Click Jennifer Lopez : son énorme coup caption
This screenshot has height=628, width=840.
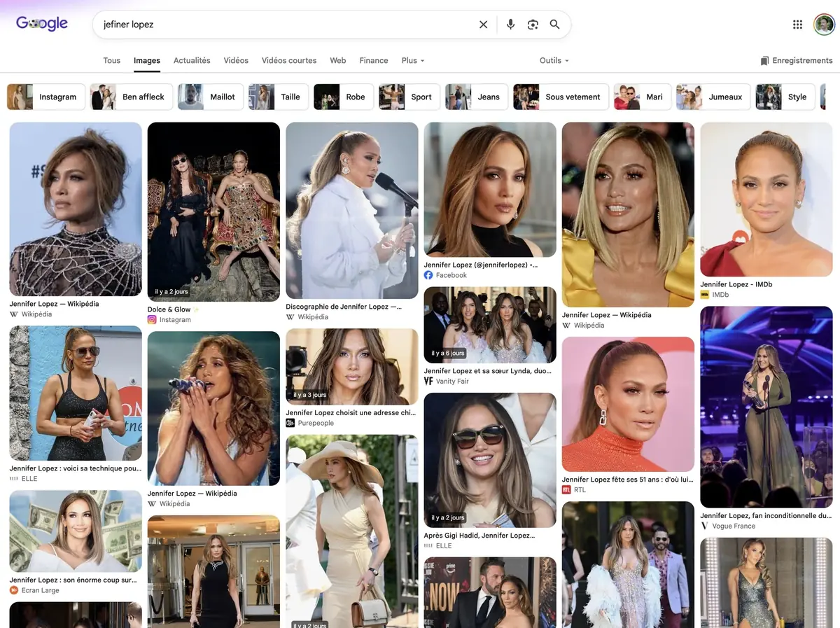click(73, 580)
